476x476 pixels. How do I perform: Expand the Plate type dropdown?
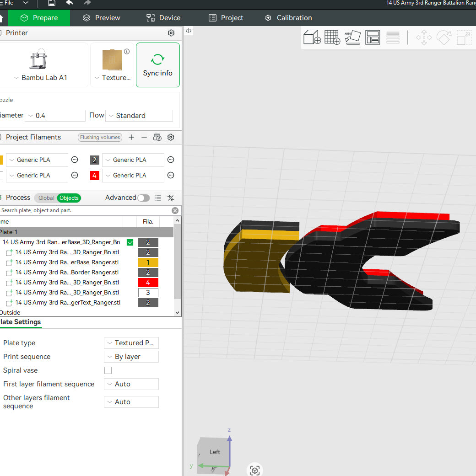pyautogui.click(x=131, y=343)
